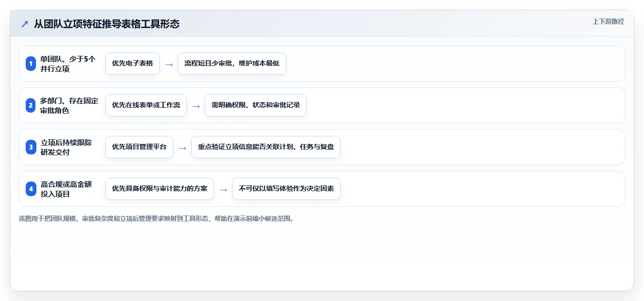Click step badge number 1
This screenshot has height=301, width=644.
[31, 64]
